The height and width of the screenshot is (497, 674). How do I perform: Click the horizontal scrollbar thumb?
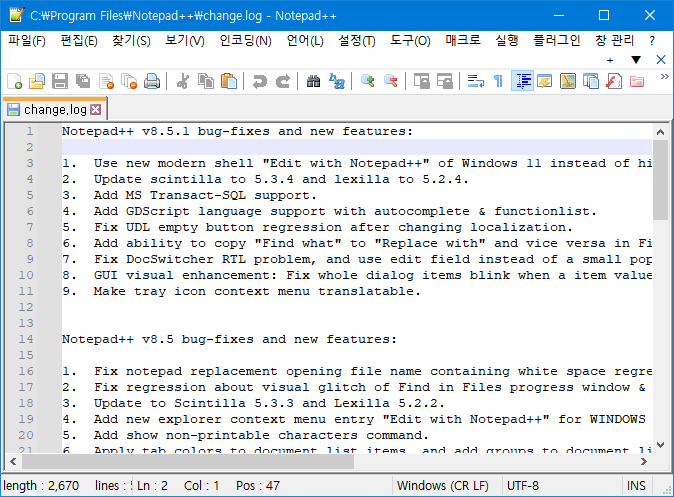coord(188,461)
